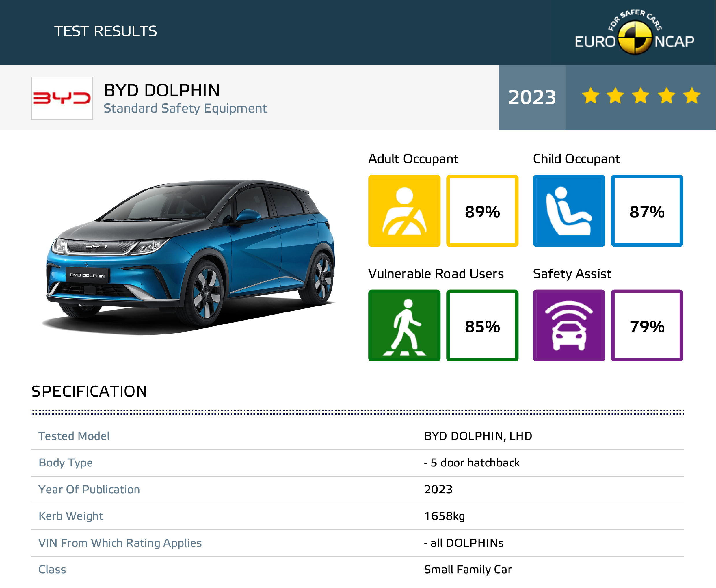The height and width of the screenshot is (588, 716).
Task: Click the Adult Occupant heading
Action: 413,159
